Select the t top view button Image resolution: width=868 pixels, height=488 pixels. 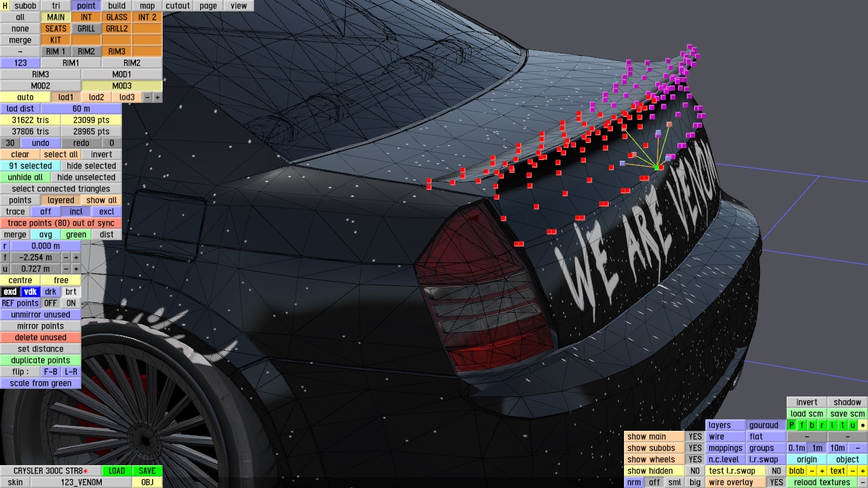pyautogui.click(x=843, y=425)
